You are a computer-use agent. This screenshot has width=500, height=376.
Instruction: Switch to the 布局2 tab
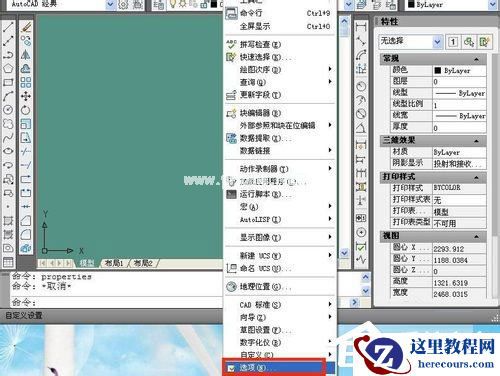coord(143,263)
